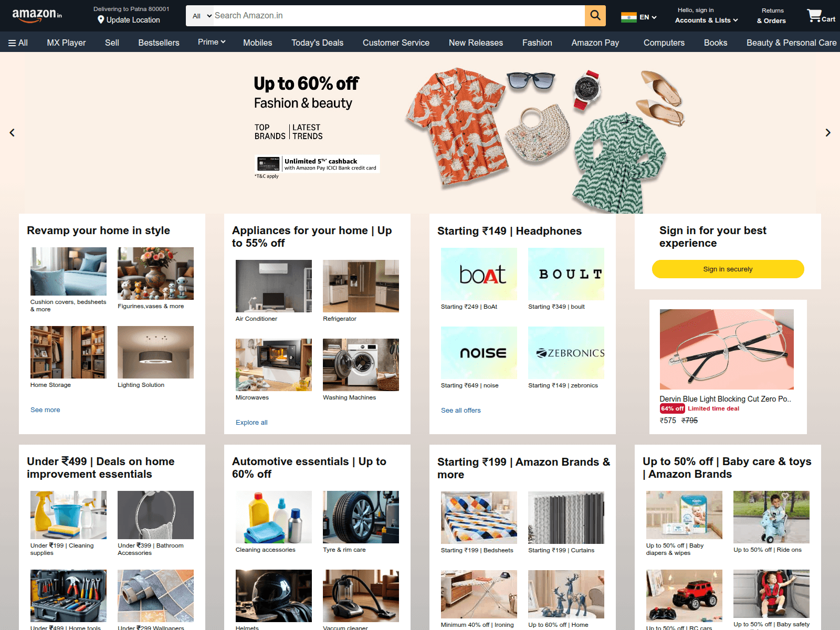Open RC cars toy thumbnail

pyautogui.click(x=684, y=596)
